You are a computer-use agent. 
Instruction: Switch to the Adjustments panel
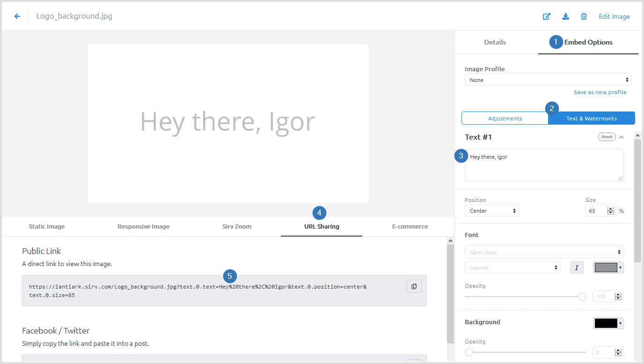click(505, 118)
